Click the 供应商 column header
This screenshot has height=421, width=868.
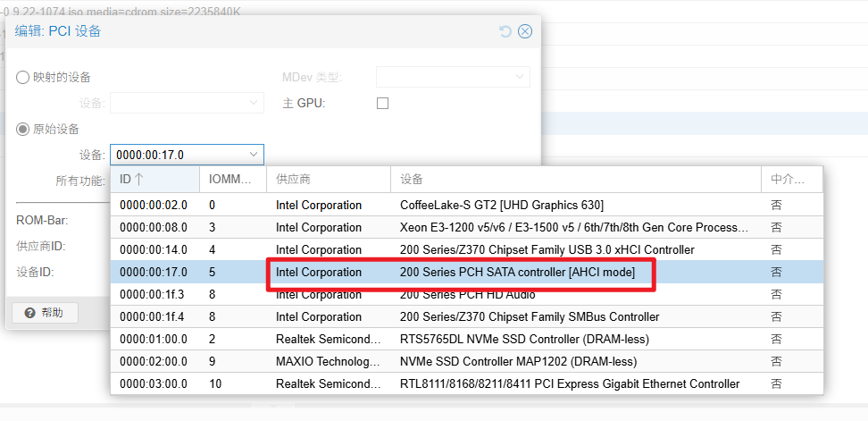328,179
